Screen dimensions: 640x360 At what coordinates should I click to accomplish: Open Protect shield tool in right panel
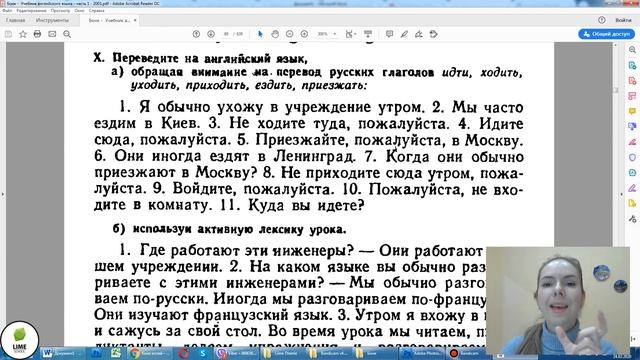pyautogui.click(x=632, y=158)
